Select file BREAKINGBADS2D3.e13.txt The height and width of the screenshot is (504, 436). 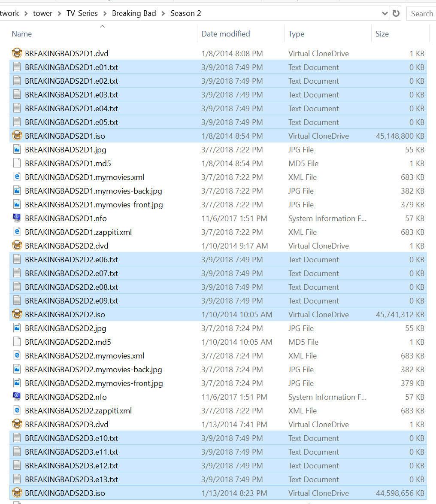218,479
